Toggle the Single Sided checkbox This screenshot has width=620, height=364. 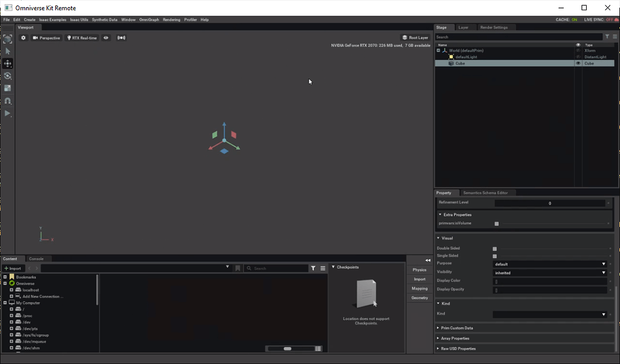(495, 256)
